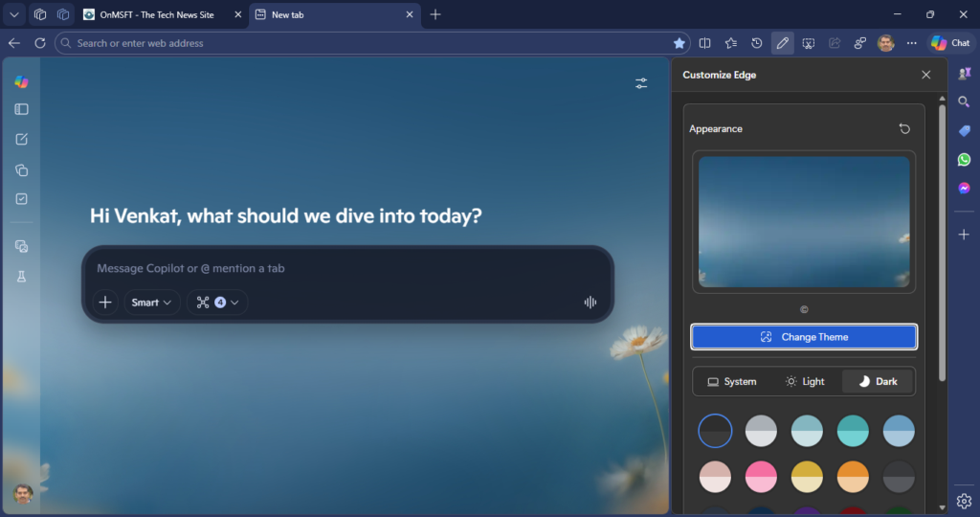Switch to Light theme mode

point(805,381)
